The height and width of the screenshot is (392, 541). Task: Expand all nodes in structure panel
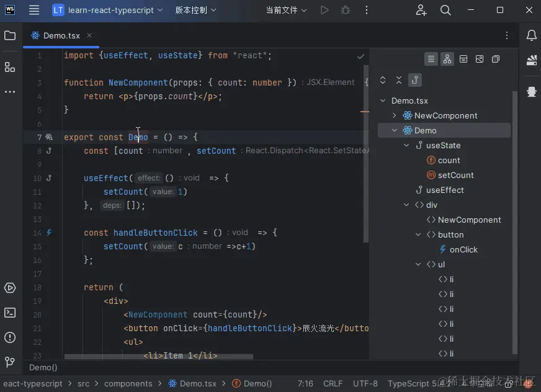point(383,80)
